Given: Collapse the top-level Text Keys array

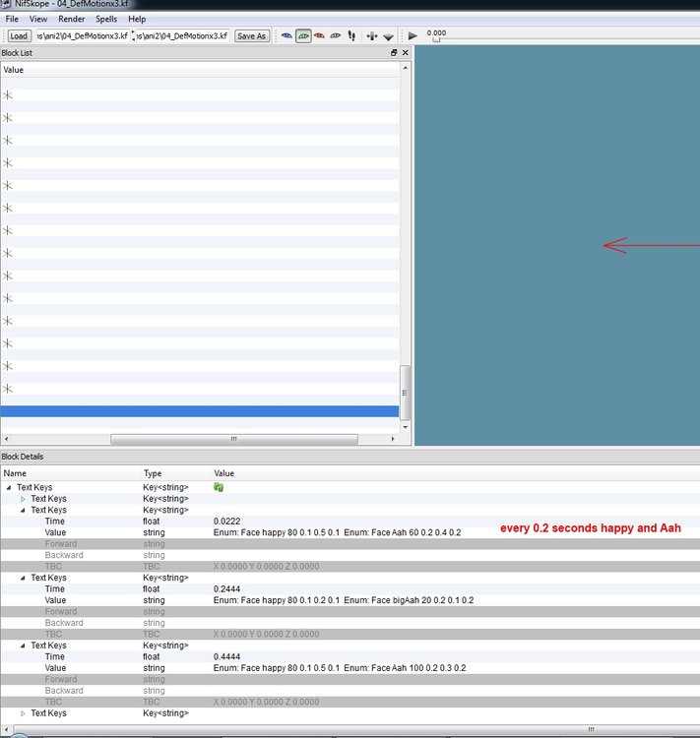Looking at the screenshot, I should tap(9, 488).
